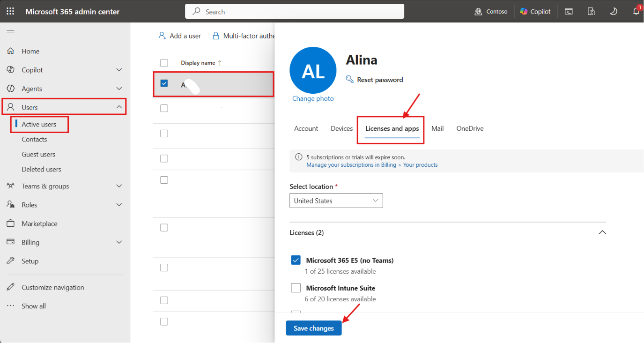644x343 pixels.
Task: Open Copilot from the top bar
Action: tap(535, 11)
